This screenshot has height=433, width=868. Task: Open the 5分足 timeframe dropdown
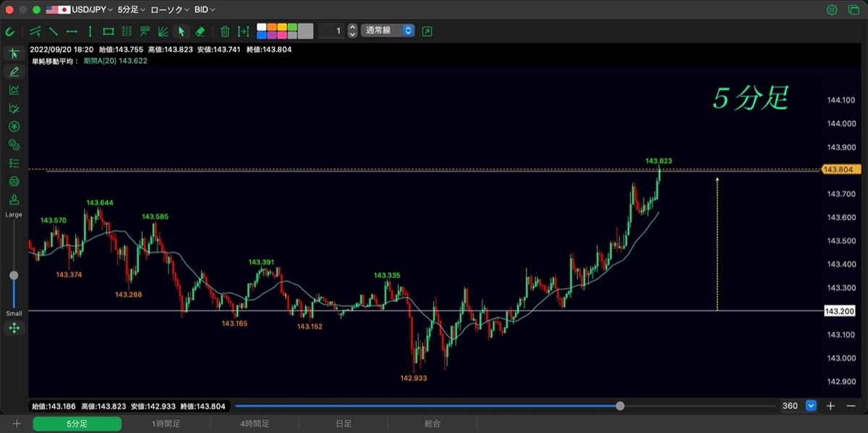click(x=131, y=10)
